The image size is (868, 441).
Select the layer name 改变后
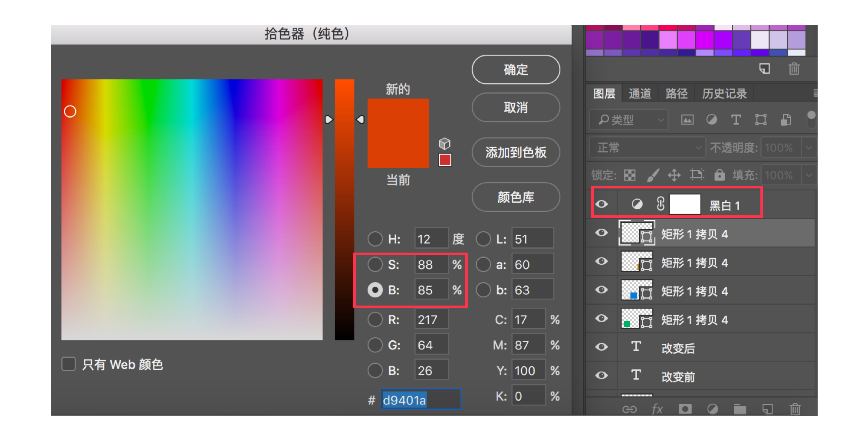(x=678, y=348)
